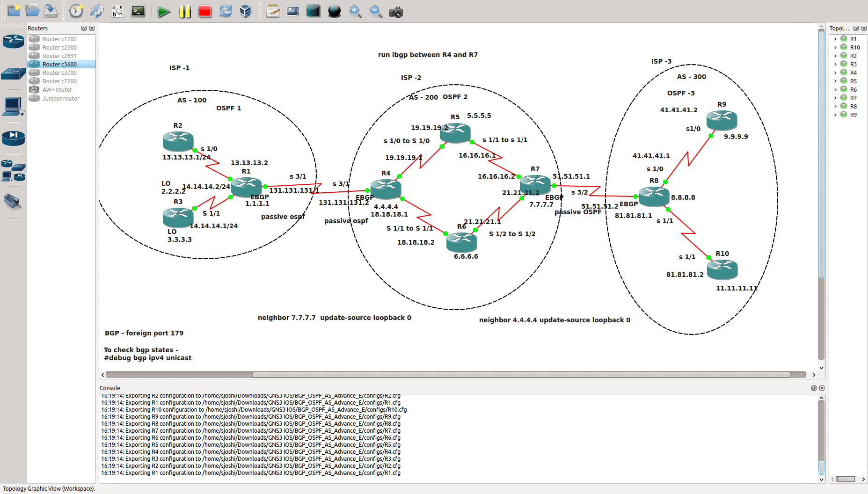Screen dimensions: 868x494
Task: Draw a rectangle on the topology
Action: [x=313, y=11]
